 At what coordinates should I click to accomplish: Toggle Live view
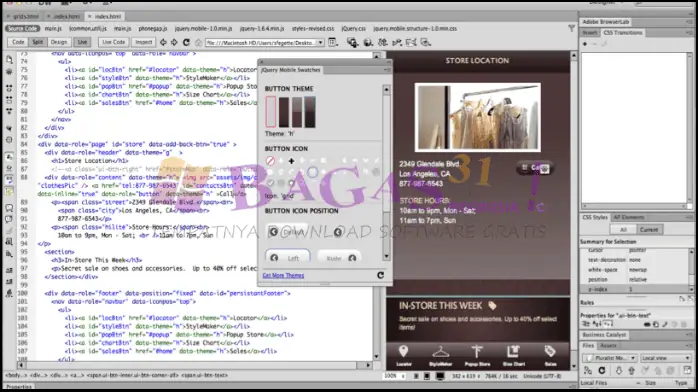[82, 42]
